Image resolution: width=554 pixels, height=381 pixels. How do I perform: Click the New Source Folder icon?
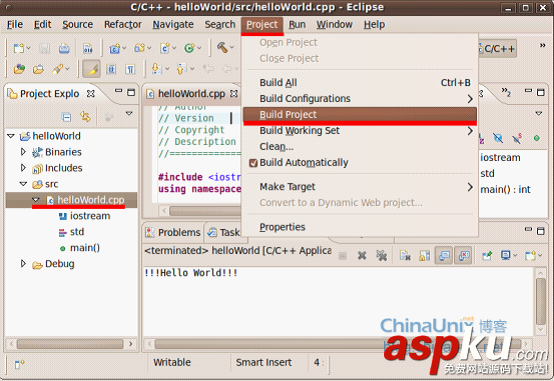click(139, 48)
